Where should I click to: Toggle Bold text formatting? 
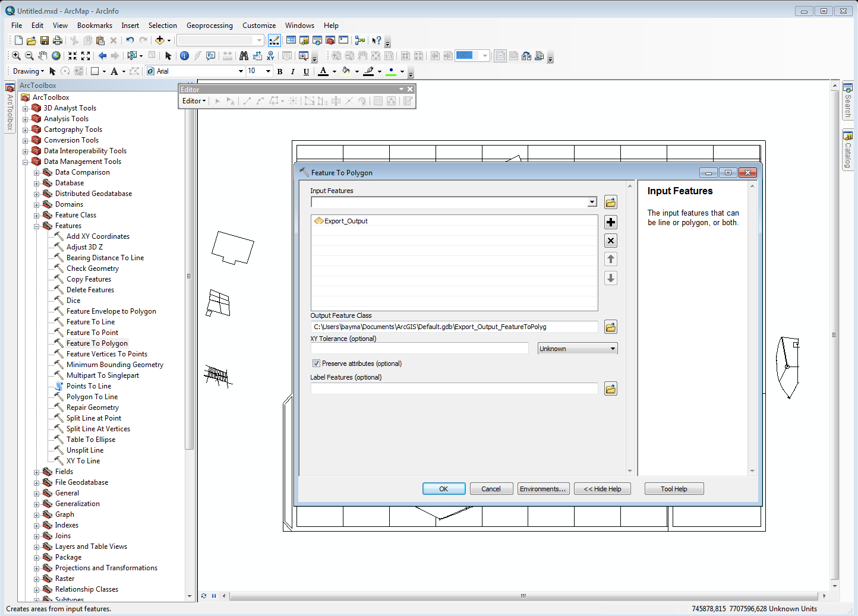click(x=280, y=71)
